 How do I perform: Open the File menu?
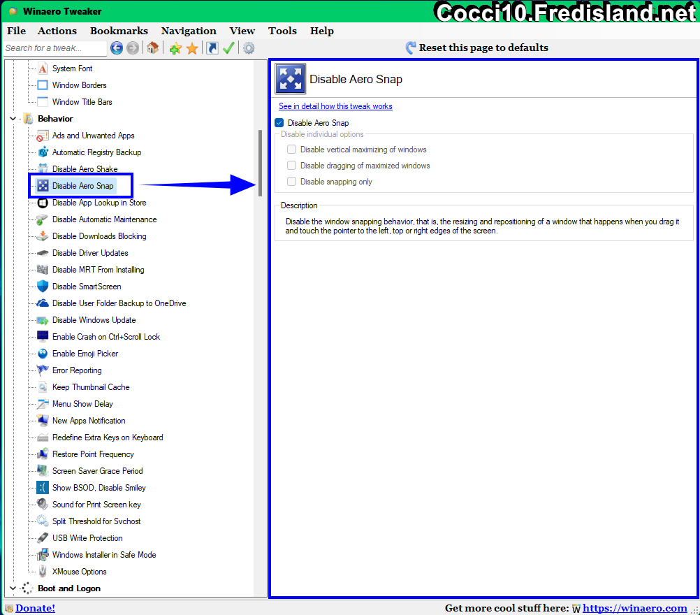pos(17,31)
